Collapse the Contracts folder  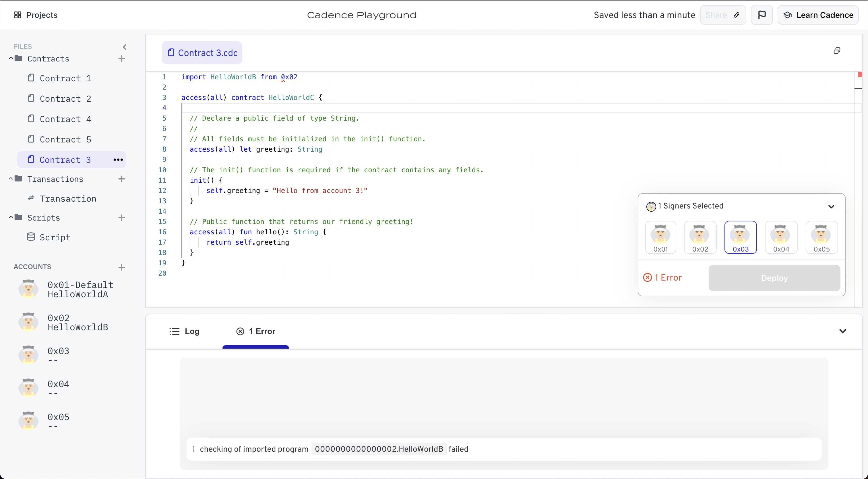coord(11,58)
